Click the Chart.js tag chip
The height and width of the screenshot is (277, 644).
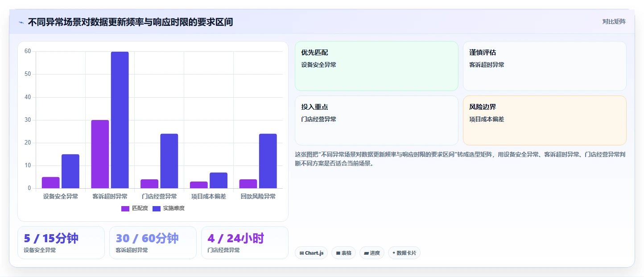(311, 253)
